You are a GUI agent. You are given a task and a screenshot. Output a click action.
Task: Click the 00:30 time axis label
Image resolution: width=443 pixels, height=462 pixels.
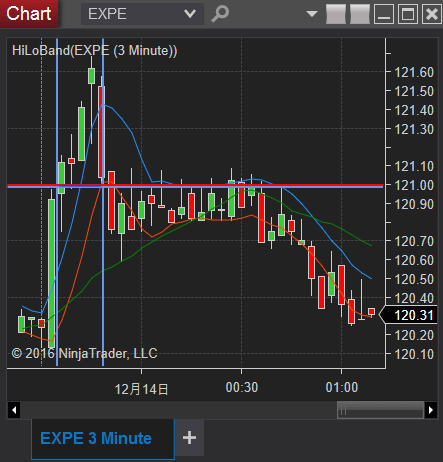coord(242,387)
